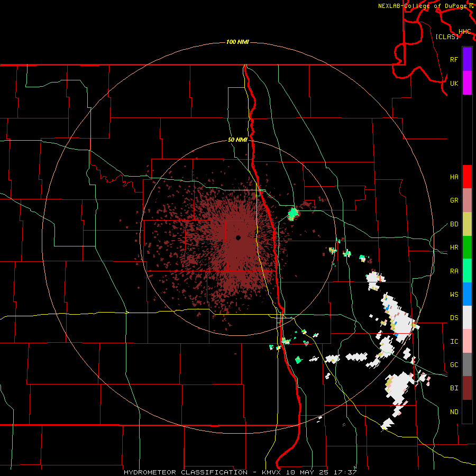476x476 pixels.
Task: Click the 'RF' legend label text
Action: coord(454,59)
